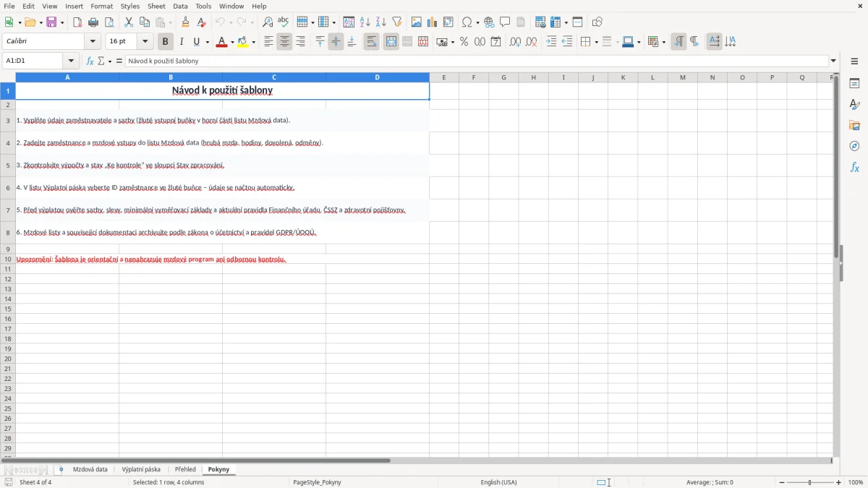The height and width of the screenshot is (488, 868).
Task: Click the Sort Ascending icon
Action: tap(365, 22)
